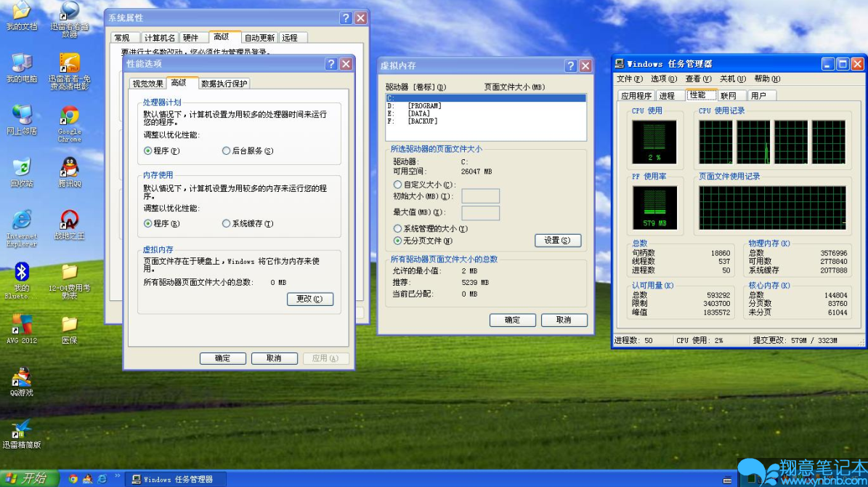Select 程序 radio under 内存使用
868x487 pixels.
tap(161, 223)
